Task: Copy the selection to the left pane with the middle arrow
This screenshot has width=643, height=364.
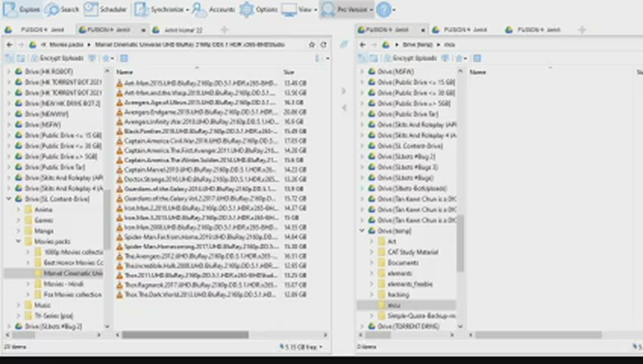Action: (344, 107)
